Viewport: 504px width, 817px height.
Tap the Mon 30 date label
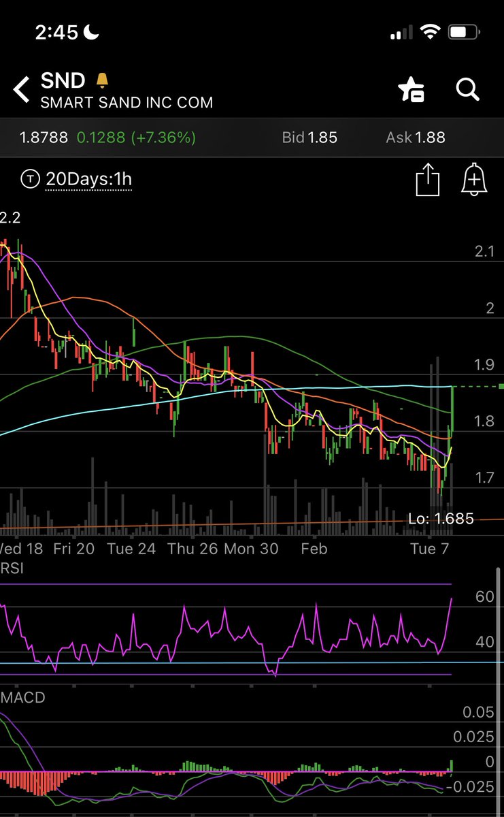tap(251, 549)
